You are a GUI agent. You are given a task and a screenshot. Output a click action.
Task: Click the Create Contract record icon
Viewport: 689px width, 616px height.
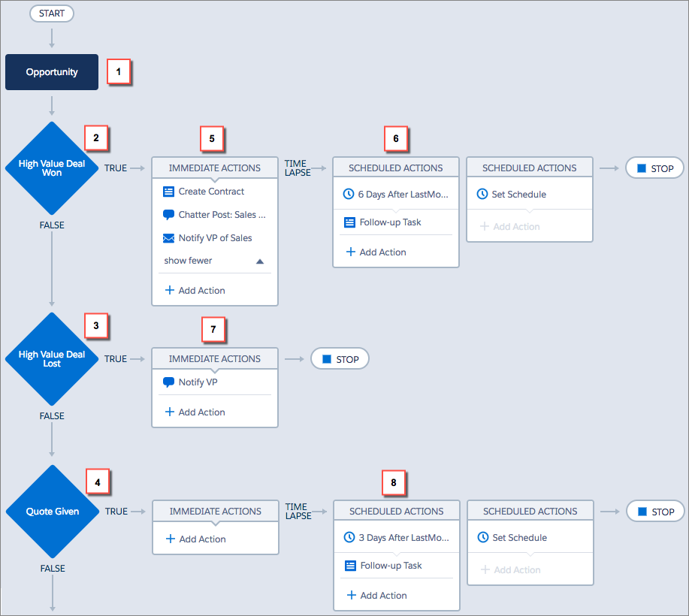(168, 192)
